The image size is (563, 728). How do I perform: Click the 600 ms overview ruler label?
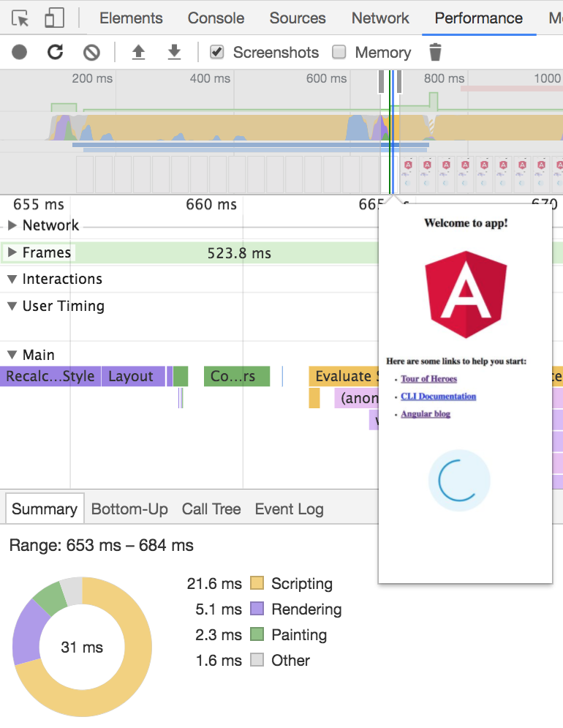[326, 78]
